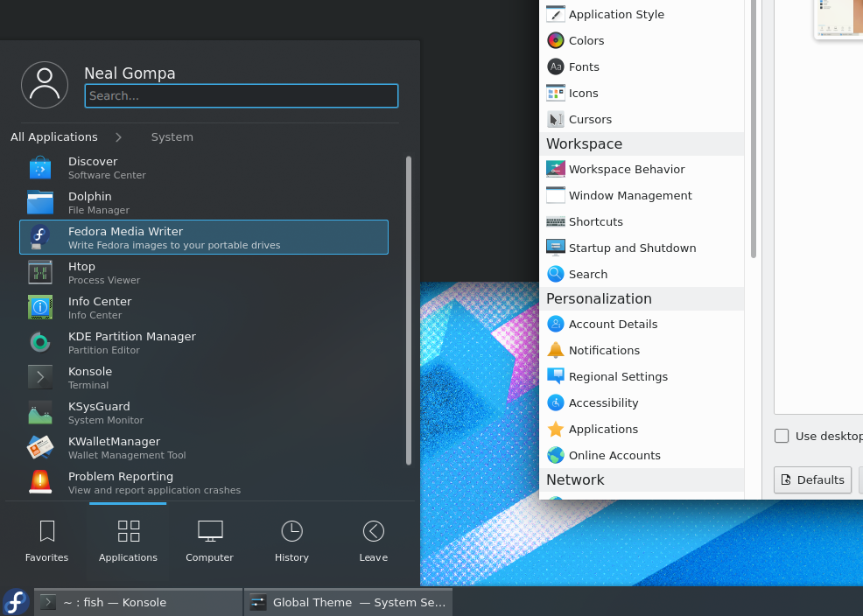This screenshot has width=863, height=616.
Task: Open KWalletManager icon
Action: (x=40, y=448)
